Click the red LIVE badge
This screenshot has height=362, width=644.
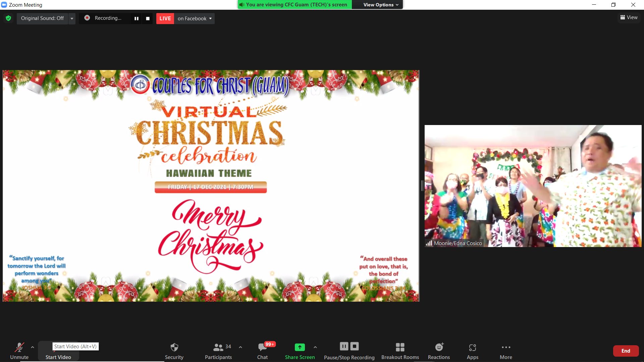pos(165,18)
